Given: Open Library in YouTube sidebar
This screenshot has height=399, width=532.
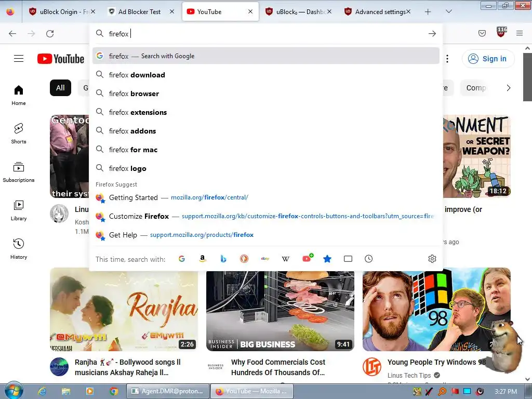Looking at the screenshot, I should tap(19, 210).
